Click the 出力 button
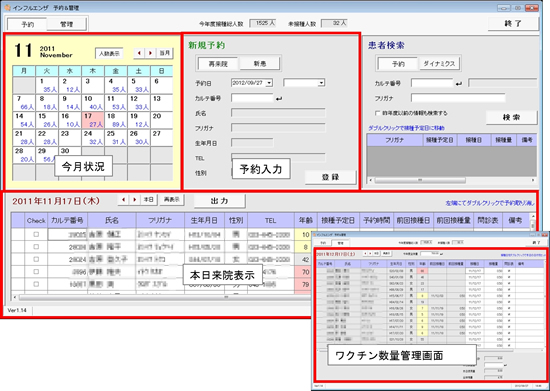The height and width of the screenshot is (391, 550). 220,201
